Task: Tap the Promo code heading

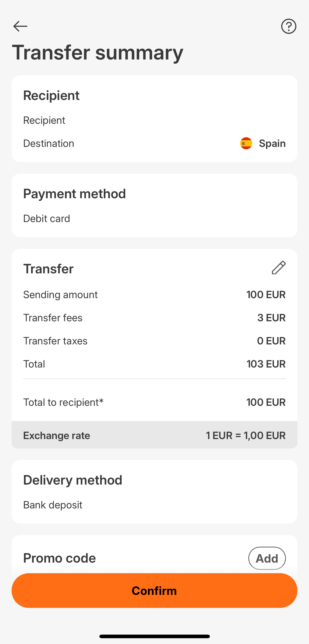Action: click(59, 558)
